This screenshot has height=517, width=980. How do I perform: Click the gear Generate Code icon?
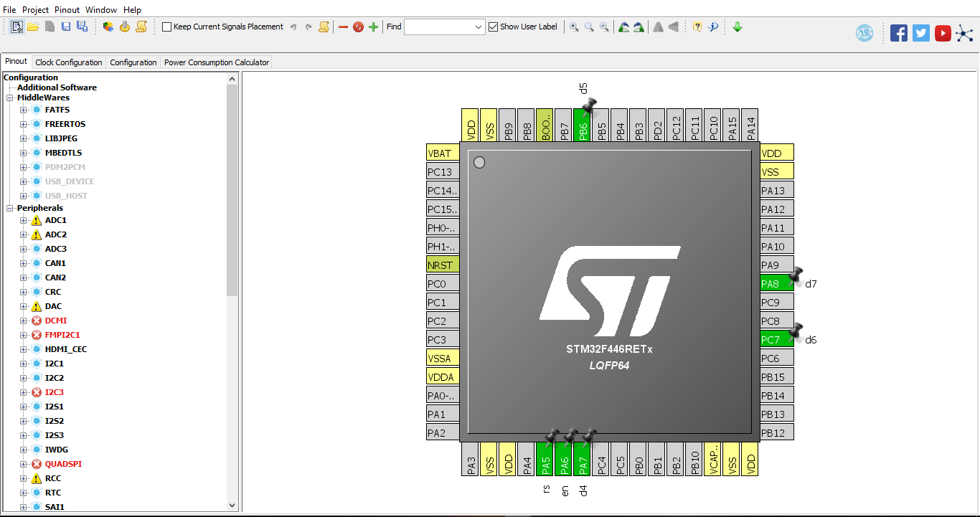125,27
